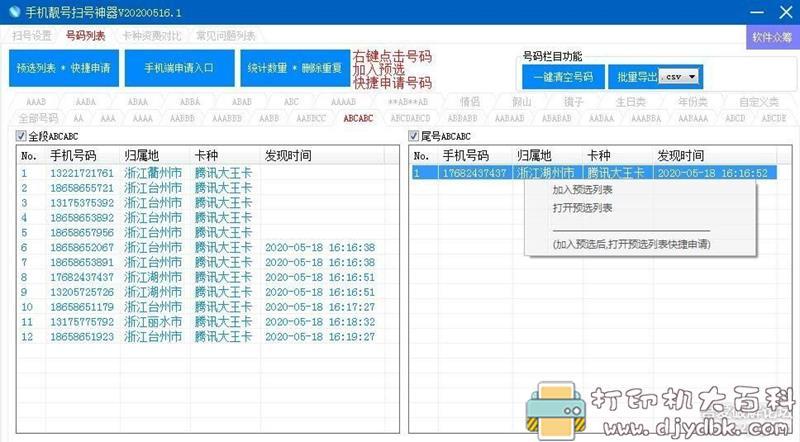Open the 情侣 category tab
The image size is (800, 442).
470,102
